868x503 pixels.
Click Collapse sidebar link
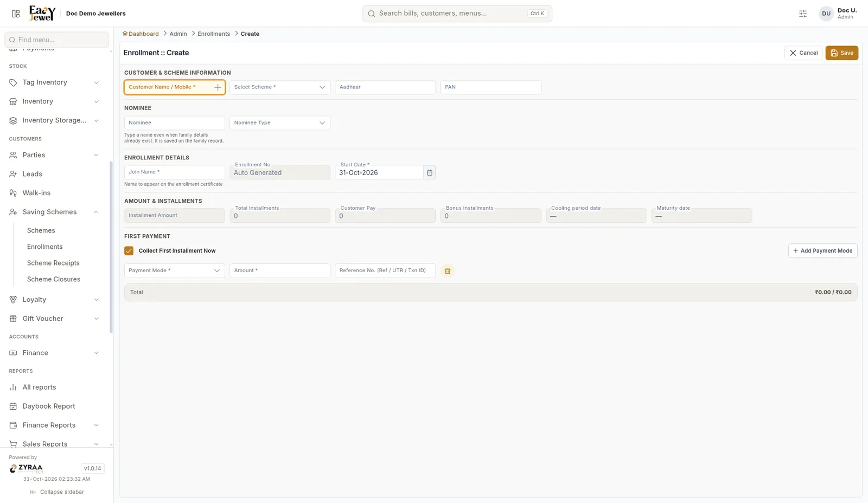click(x=57, y=492)
